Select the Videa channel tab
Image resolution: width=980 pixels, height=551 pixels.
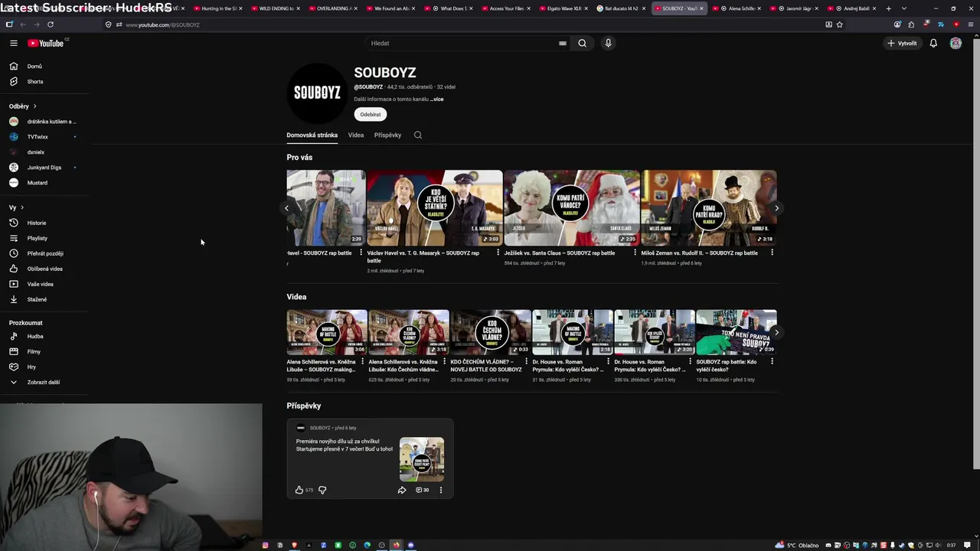(356, 135)
